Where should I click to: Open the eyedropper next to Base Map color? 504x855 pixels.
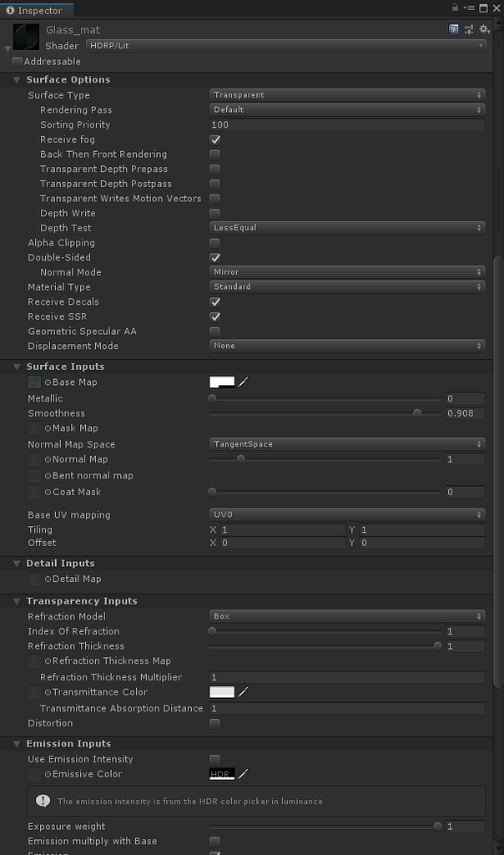point(242,382)
